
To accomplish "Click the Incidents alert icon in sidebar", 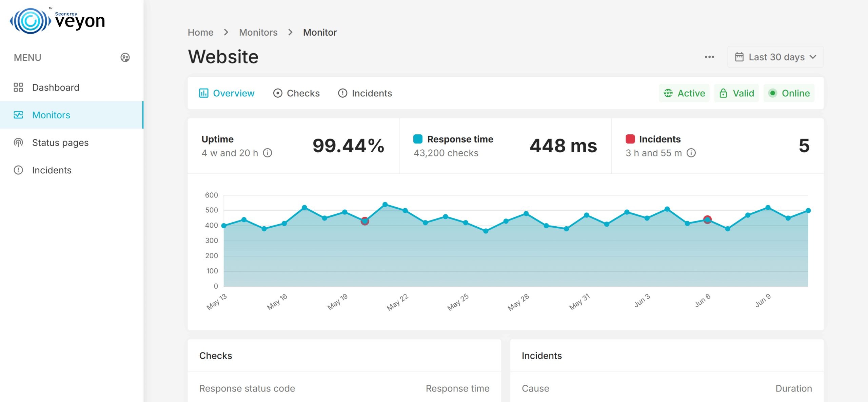I will click(x=19, y=170).
